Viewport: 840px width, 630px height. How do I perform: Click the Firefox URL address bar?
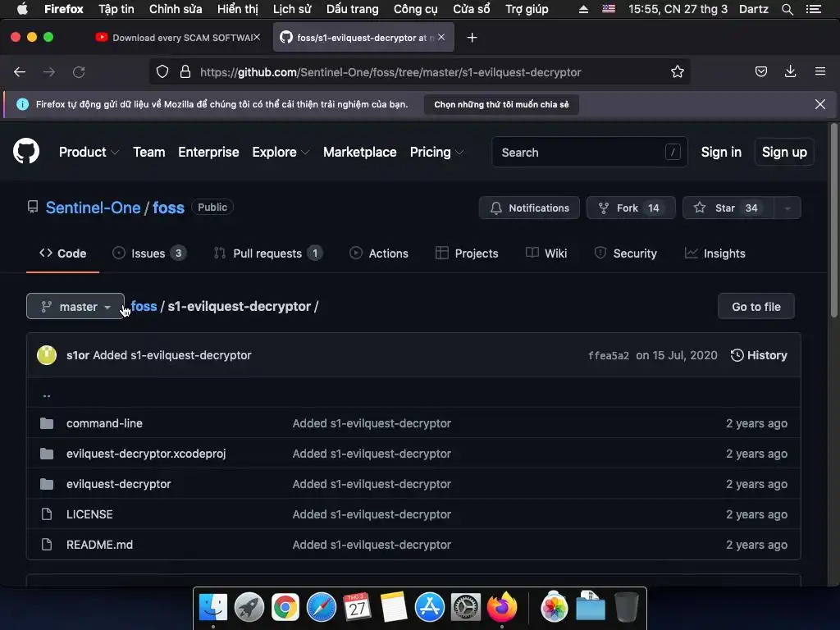click(x=419, y=72)
